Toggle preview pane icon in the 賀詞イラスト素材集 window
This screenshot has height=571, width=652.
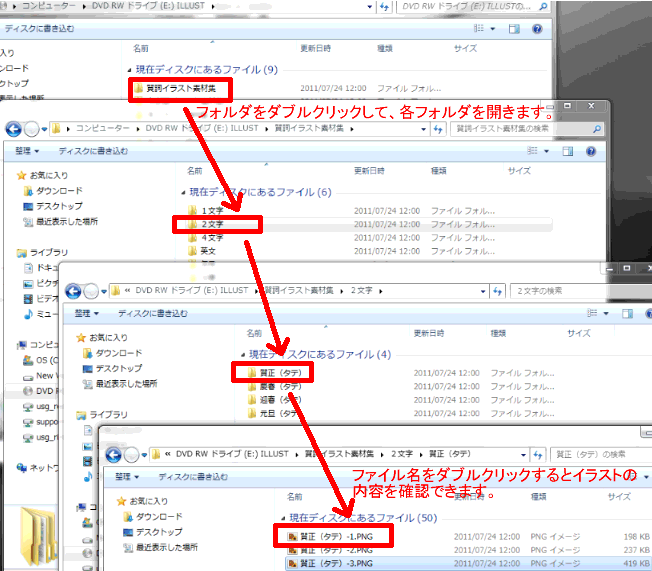pos(568,151)
